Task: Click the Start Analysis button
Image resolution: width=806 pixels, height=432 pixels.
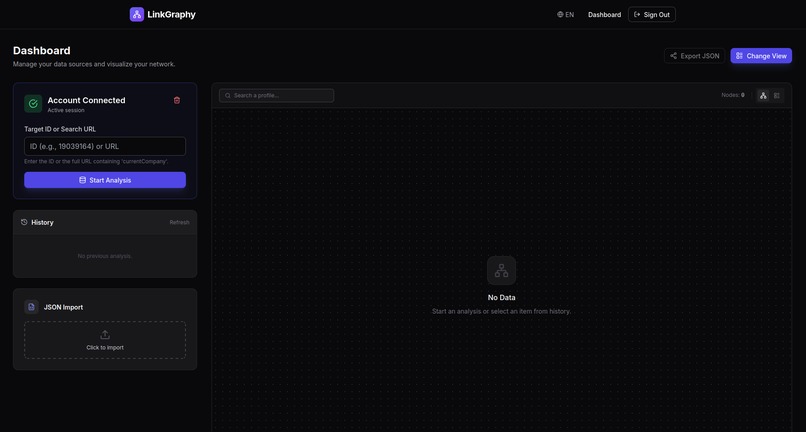Action: [x=105, y=180]
